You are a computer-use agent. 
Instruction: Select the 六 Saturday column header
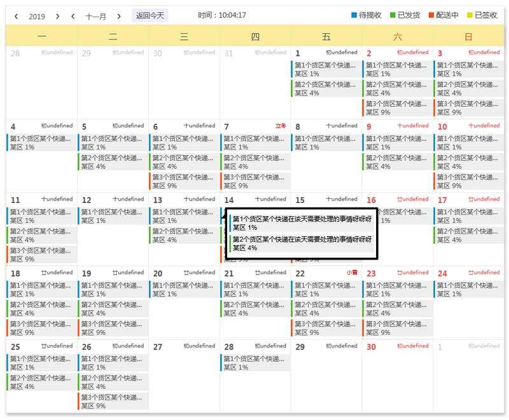(x=398, y=37)
